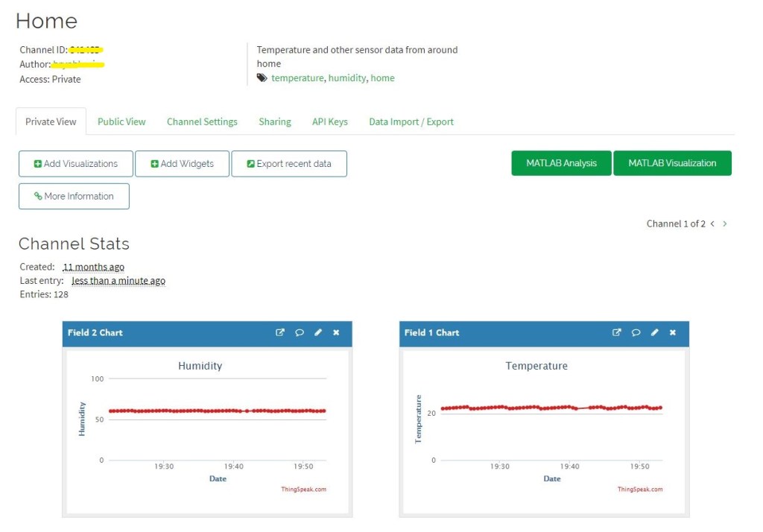Expand More Information section
763x532 pixels.
coord(74,197)
